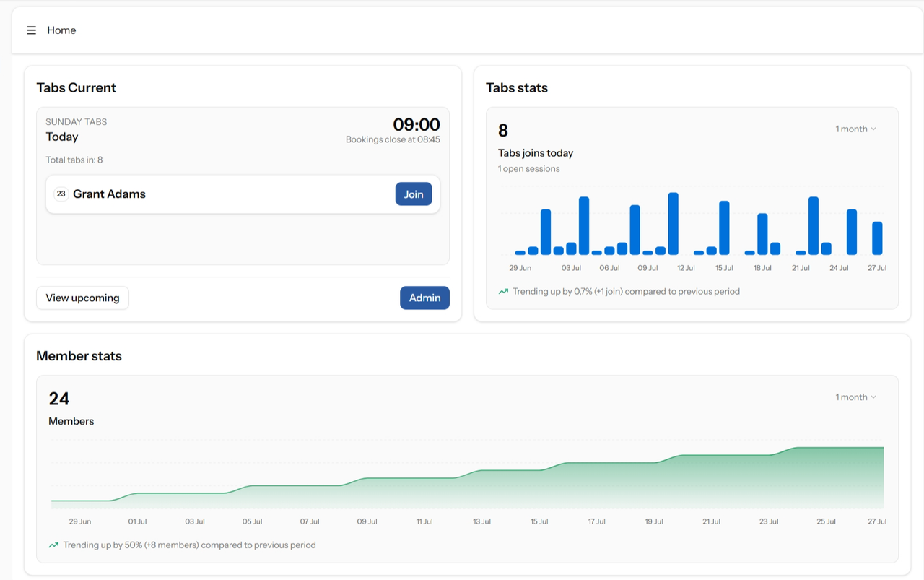Click the 13 Jul label on members chart
924x580 pixels.
(x=481, y=521)
